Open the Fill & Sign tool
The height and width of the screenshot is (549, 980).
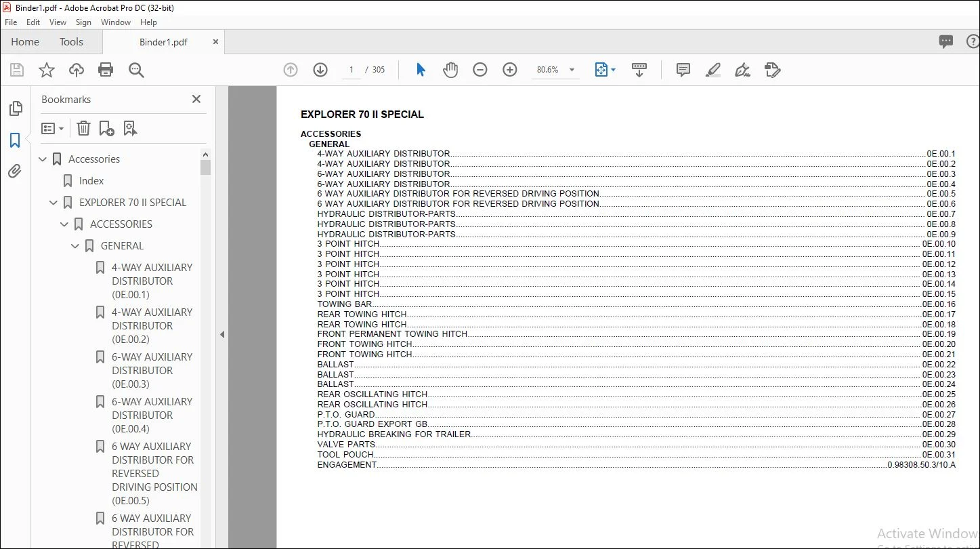click(742, 70)
